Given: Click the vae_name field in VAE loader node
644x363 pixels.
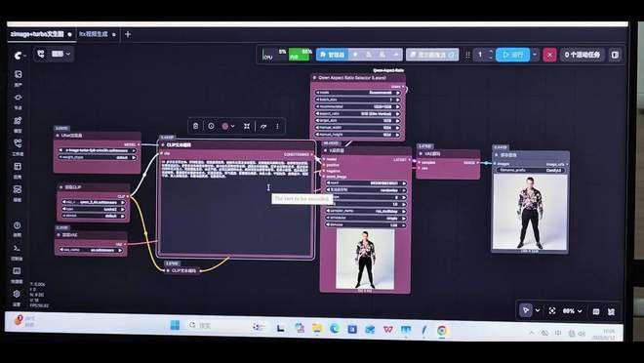Looking at the screenshot, I should click(x=91, y=250).
